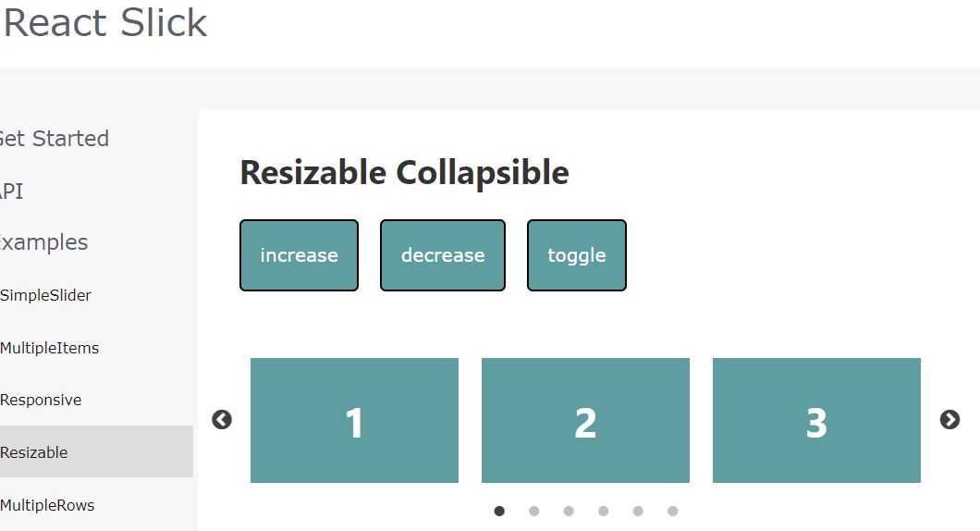The image size is (980, 531).
Task: Select the second carousel pagination dot
Action: coord(533,511)
